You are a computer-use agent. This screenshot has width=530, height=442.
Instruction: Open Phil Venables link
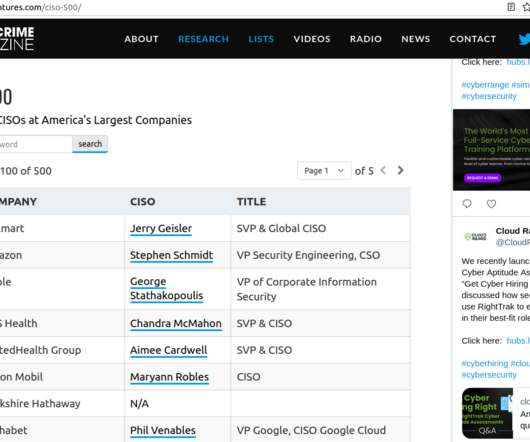[163, 430]
